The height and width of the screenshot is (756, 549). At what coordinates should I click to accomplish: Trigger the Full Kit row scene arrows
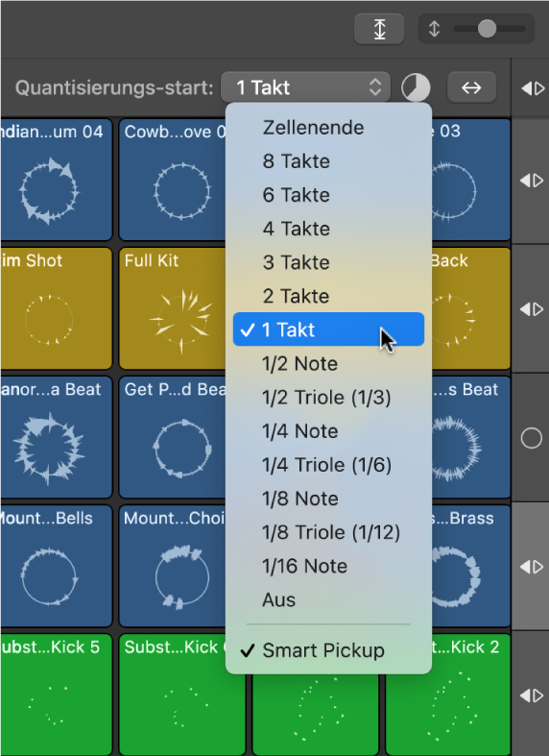click(532, 309)
